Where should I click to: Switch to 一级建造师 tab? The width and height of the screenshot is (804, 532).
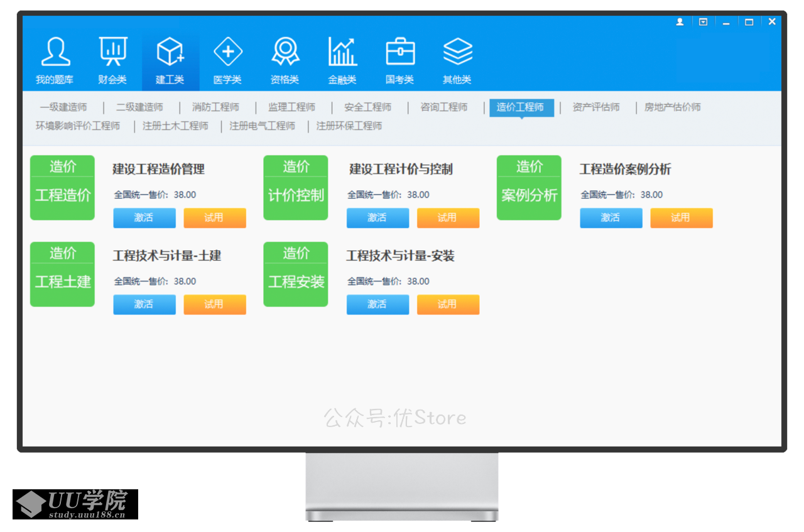point(63,107)
